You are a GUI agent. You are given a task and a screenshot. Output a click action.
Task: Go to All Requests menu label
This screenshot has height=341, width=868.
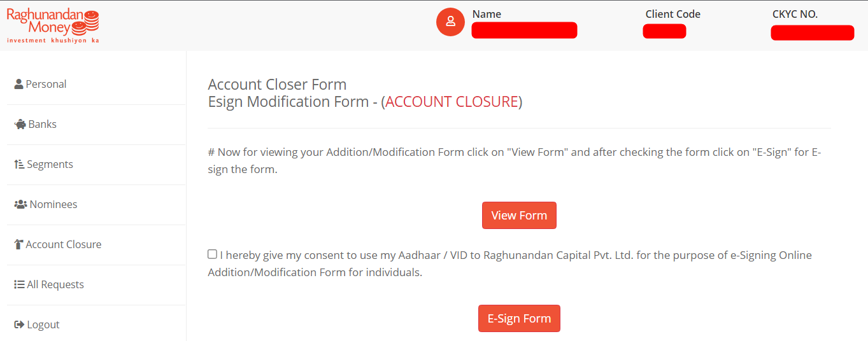coord(55,284)
